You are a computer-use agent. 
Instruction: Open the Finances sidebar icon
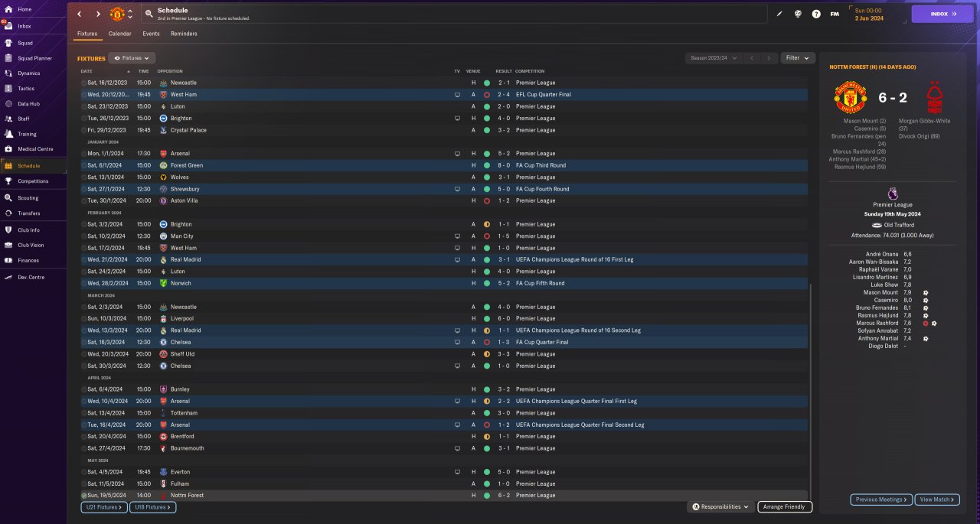click(8, 260)
